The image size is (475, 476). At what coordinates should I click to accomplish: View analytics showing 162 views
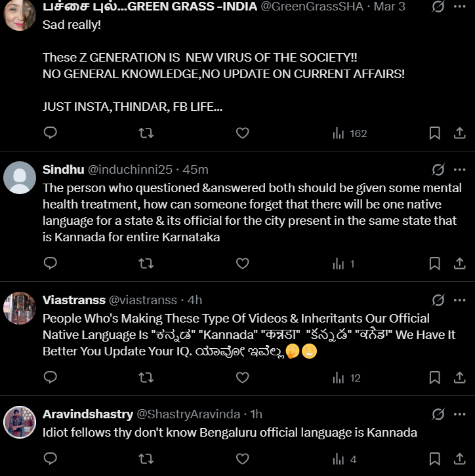click(350, 133)
